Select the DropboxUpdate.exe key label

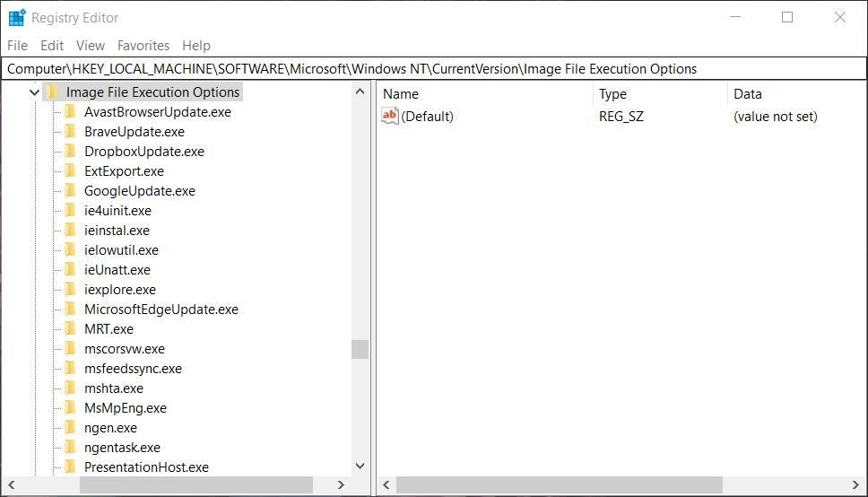click(144, 152)
